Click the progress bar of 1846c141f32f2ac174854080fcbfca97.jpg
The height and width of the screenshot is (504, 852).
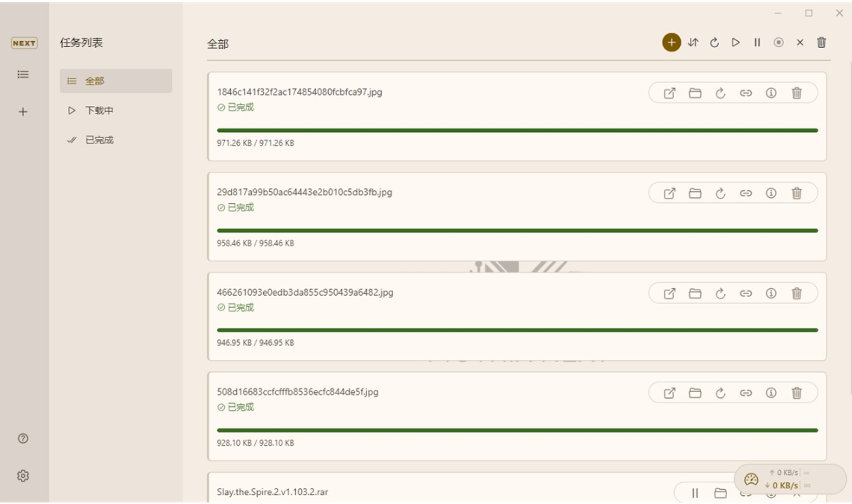point(517,131)
